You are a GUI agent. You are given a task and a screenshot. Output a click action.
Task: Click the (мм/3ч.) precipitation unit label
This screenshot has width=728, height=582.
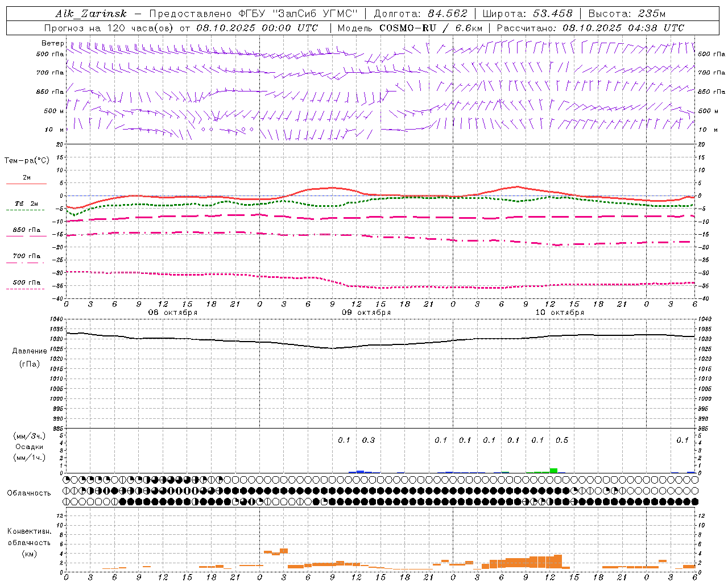[x=30, y=436]
